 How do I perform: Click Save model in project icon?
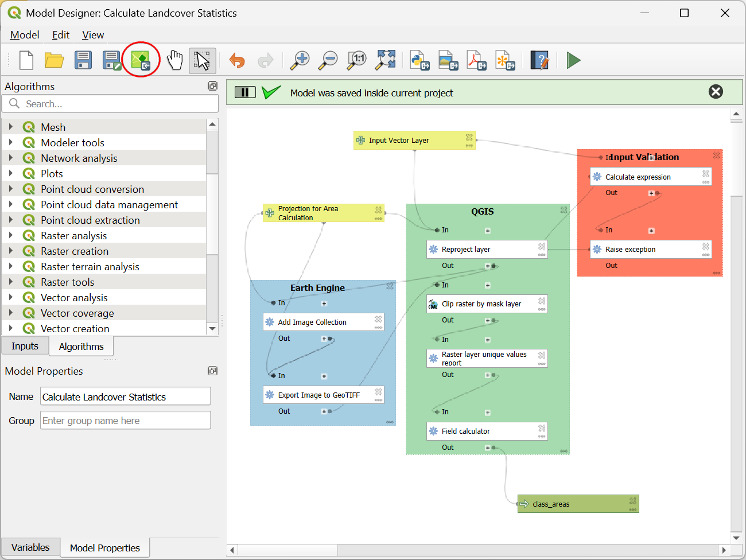point(141,60)
